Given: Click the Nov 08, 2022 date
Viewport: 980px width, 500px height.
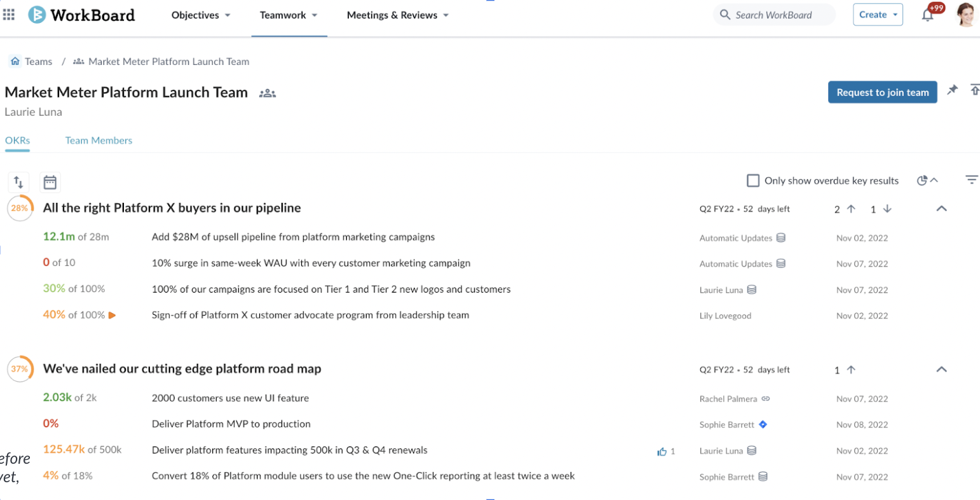Looking at the screenshot, I should (x=862, y=425).
